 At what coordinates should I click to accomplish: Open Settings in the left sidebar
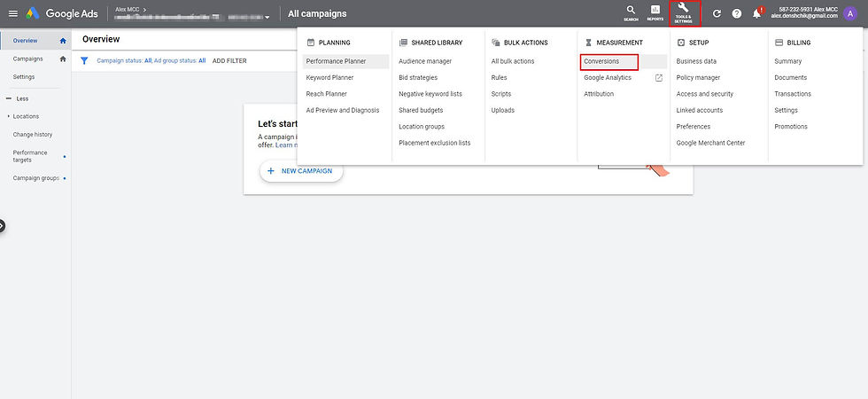(x=24, y=77)
